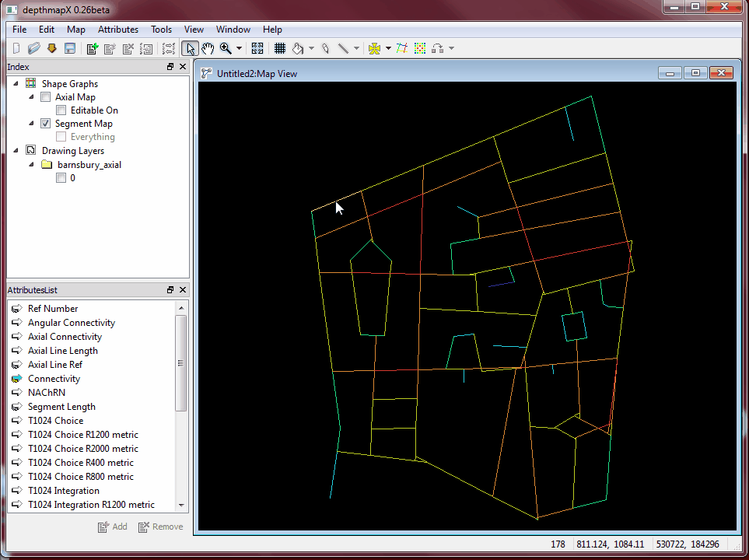This screenshot has height=560, width=749.
Task: Collapse the Shape Graphs tree node
Action: [16, 84]
